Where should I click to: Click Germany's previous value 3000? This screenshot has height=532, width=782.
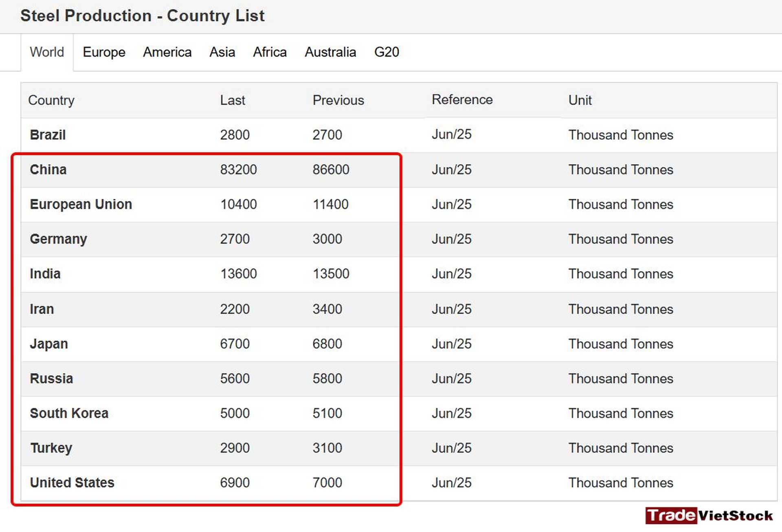[327, 239]
